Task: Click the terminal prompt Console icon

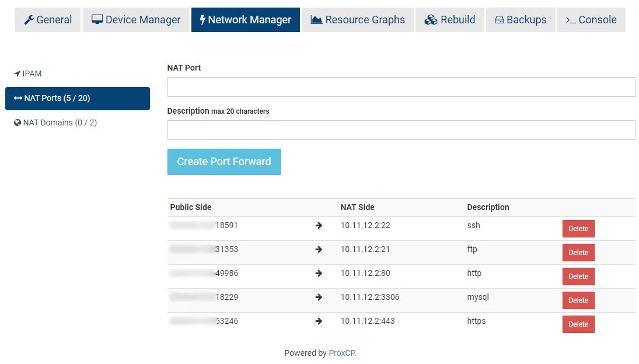Action: 571,20
